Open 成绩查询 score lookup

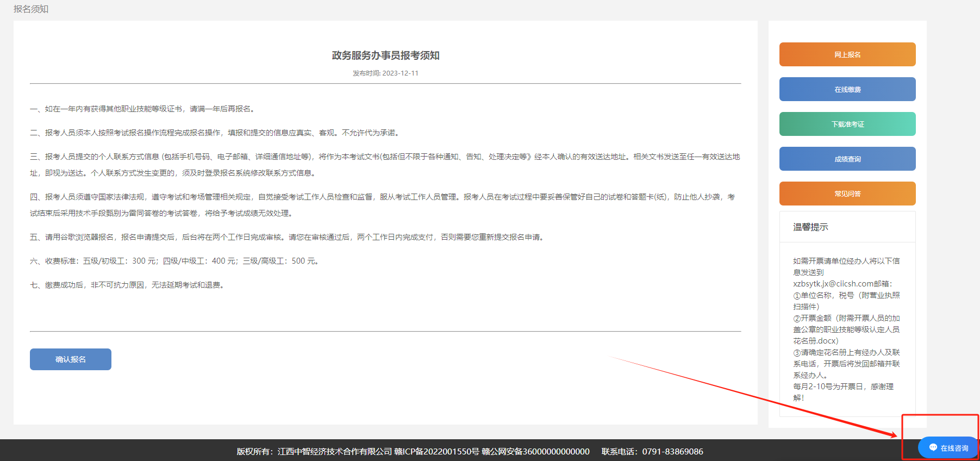click(847, 159)
